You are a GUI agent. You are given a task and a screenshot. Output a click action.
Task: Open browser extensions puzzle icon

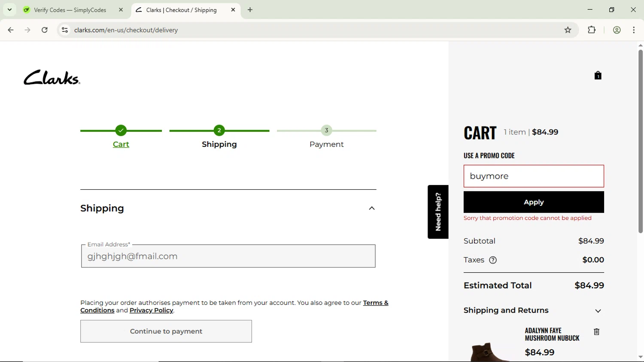tap(592, 30)
